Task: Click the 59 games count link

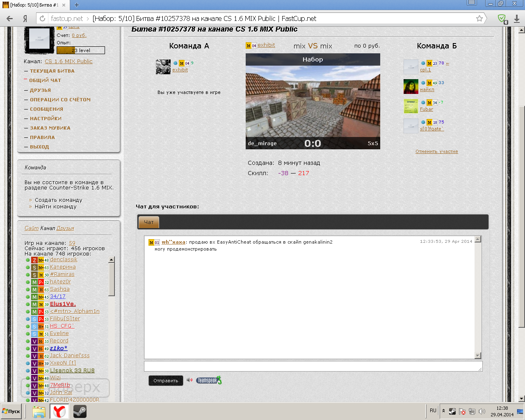Action: (72, 243)
